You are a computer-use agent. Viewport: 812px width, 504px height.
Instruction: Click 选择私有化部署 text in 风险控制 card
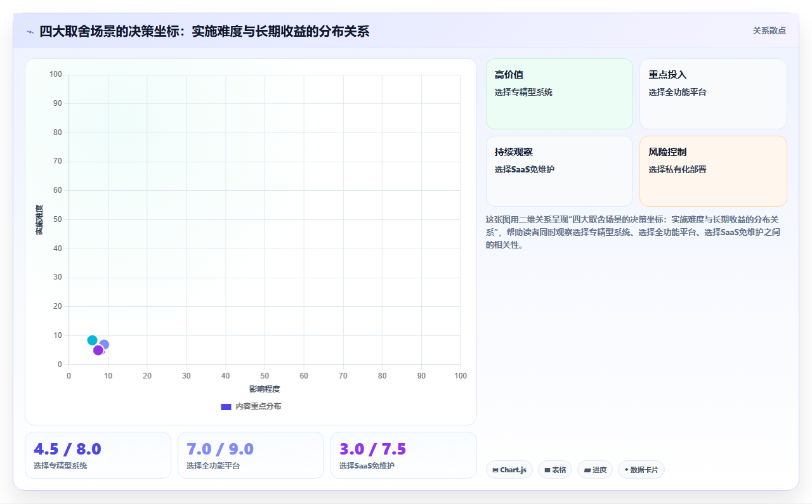[677, 169]
